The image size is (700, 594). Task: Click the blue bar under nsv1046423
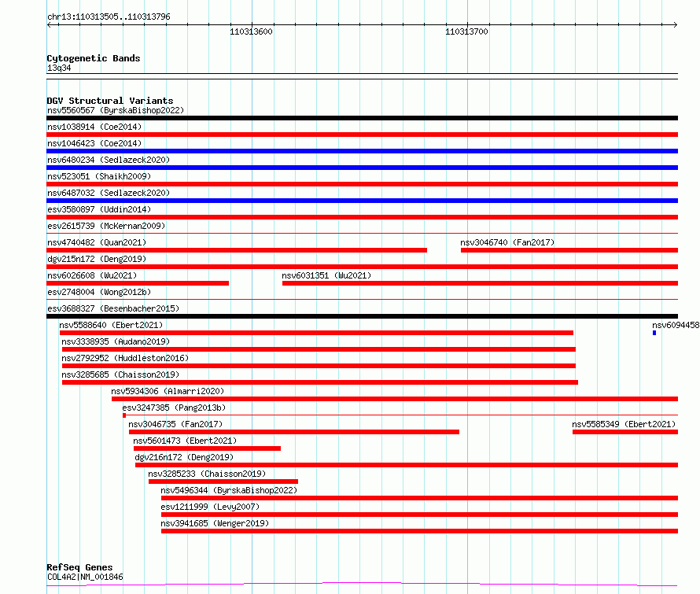(x=362, y=151)
